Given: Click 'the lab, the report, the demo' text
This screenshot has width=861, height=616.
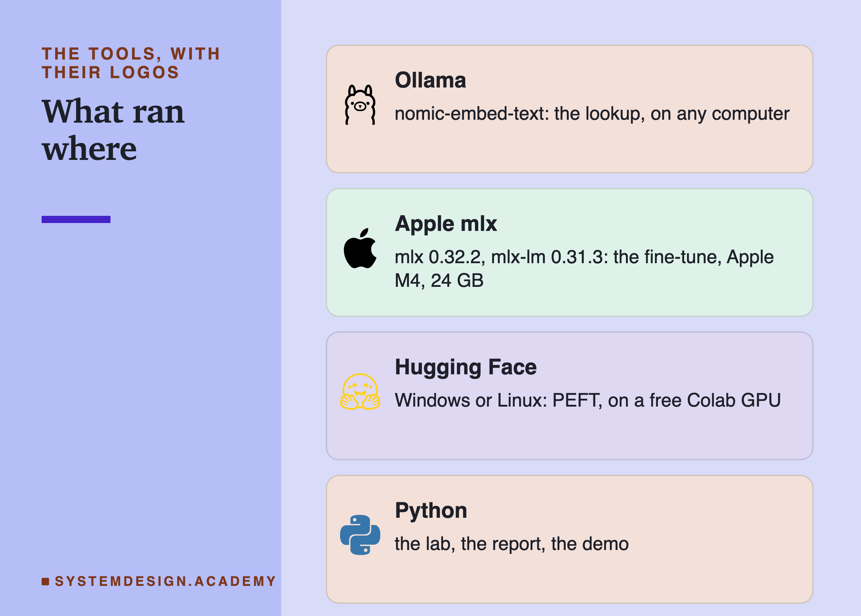Looking at the screenshot, I should 512,544.
